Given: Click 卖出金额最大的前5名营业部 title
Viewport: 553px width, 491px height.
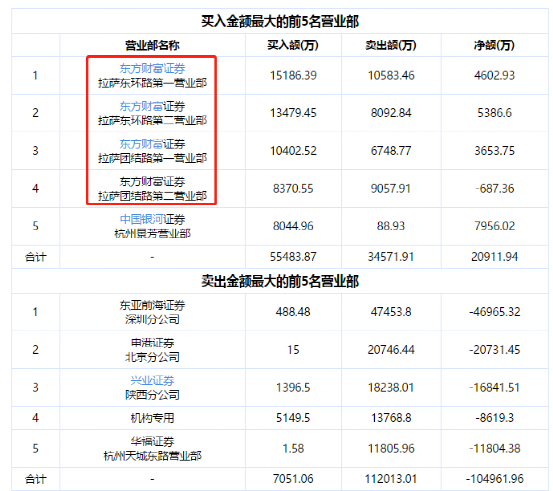Looking at the screenshot, I should coord(280,281).
